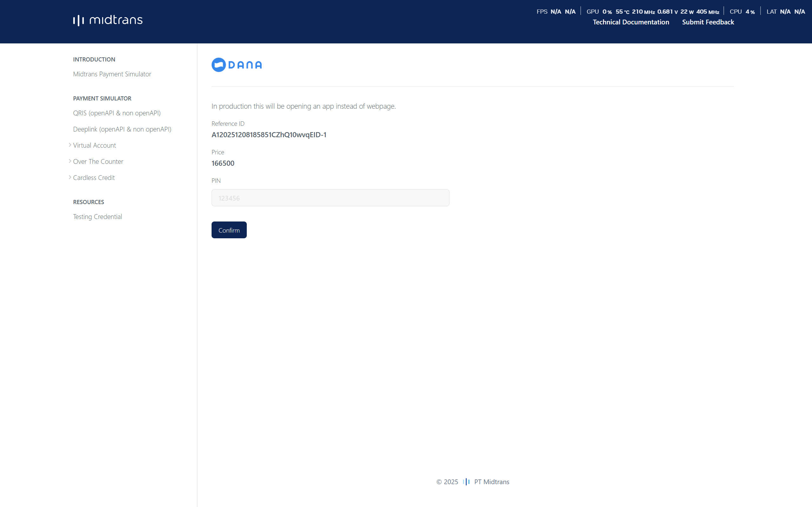Expand the Virtual Account chevron
Viewport: 812px width, 507px height.
click(x=70, y=145)
